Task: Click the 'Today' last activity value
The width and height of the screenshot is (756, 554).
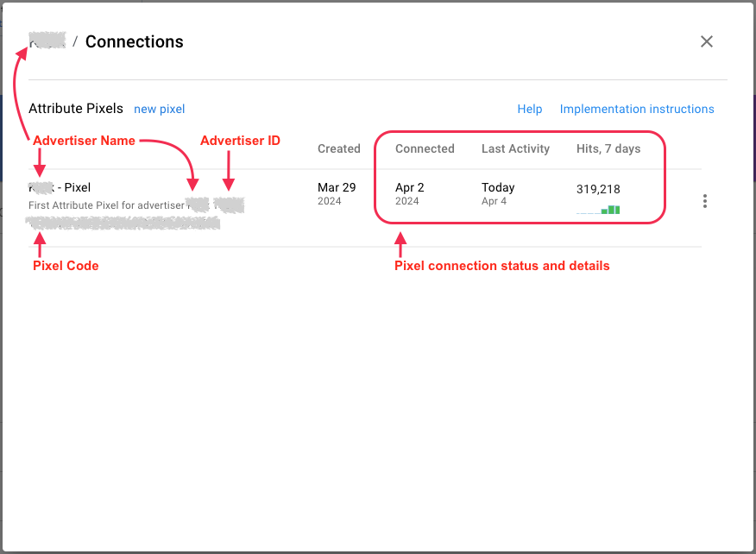Action: pos(498,187)
